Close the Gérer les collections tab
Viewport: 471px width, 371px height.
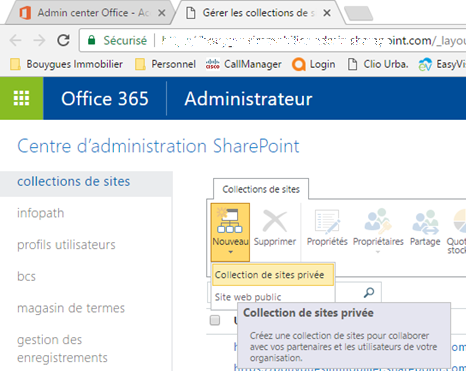[327, 13]
